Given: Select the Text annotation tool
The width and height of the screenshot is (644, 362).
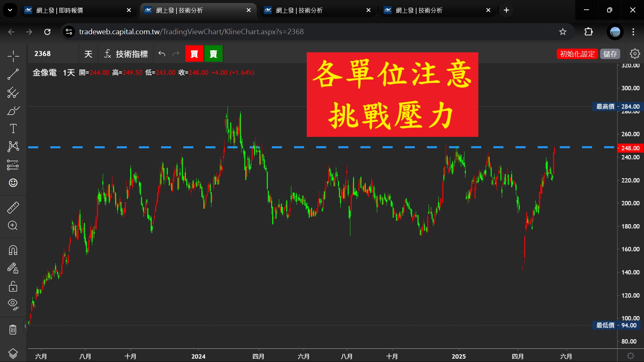Looking at the screenshot, I should point(13,128).
